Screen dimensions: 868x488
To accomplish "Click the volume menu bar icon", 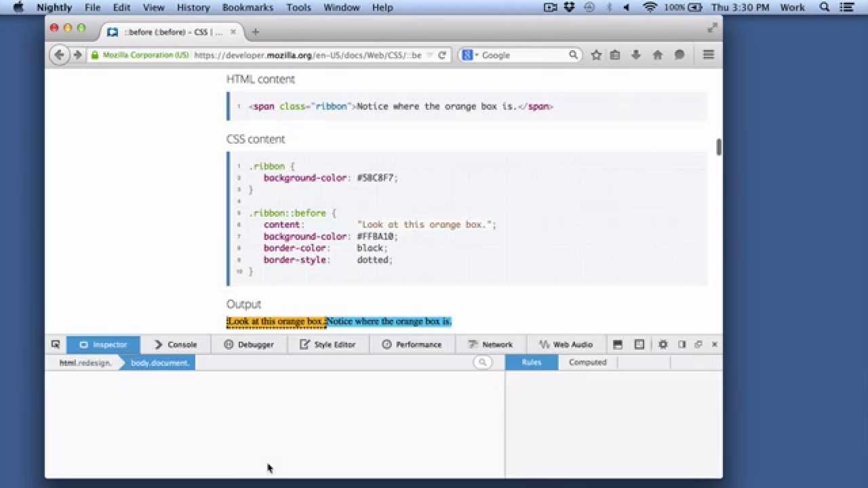I will coord(626,7).
